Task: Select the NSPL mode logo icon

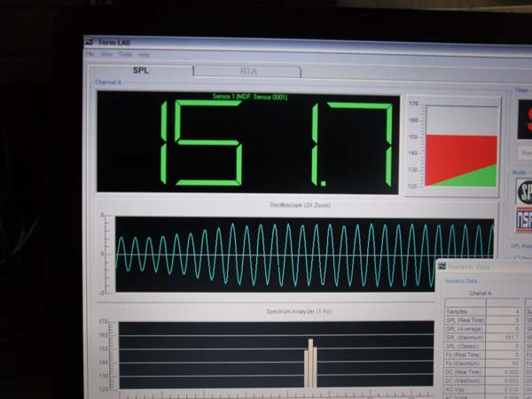Action: (x=524, y=219)
